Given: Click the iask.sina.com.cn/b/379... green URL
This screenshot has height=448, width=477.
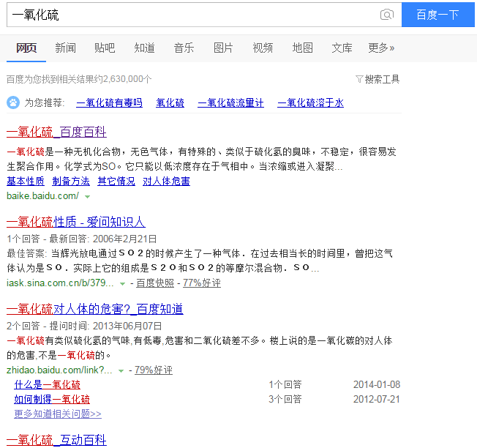Looking at the screenshot, I should coord(60,283).
